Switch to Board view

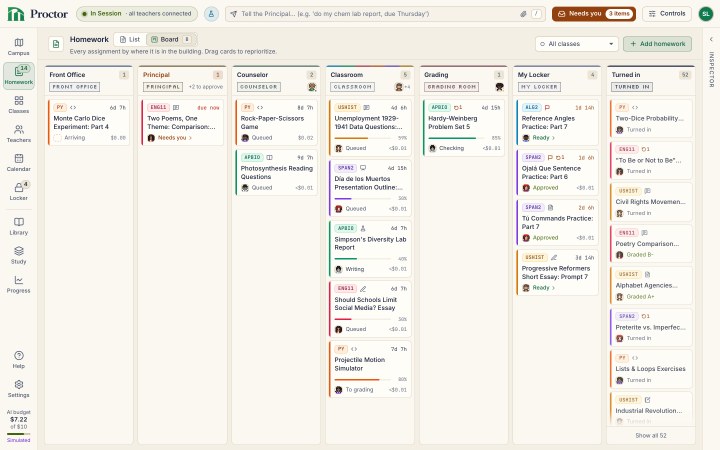click(170, 39)
